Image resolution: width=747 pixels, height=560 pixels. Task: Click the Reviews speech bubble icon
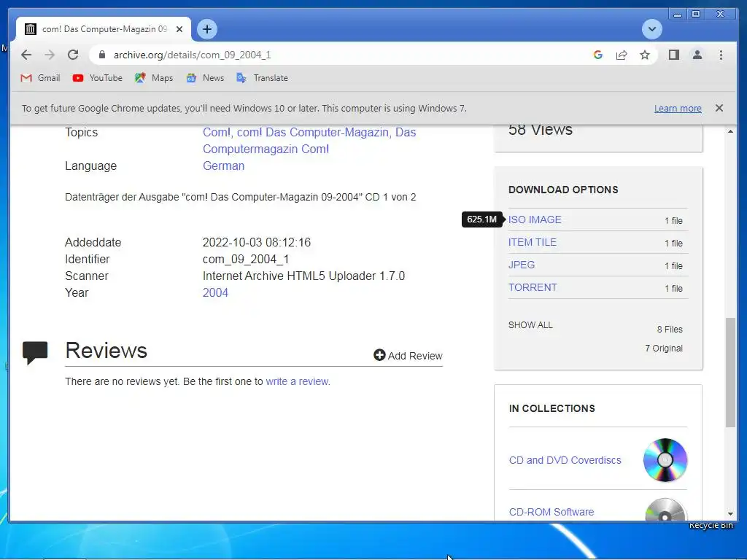(x=35, y=353)
